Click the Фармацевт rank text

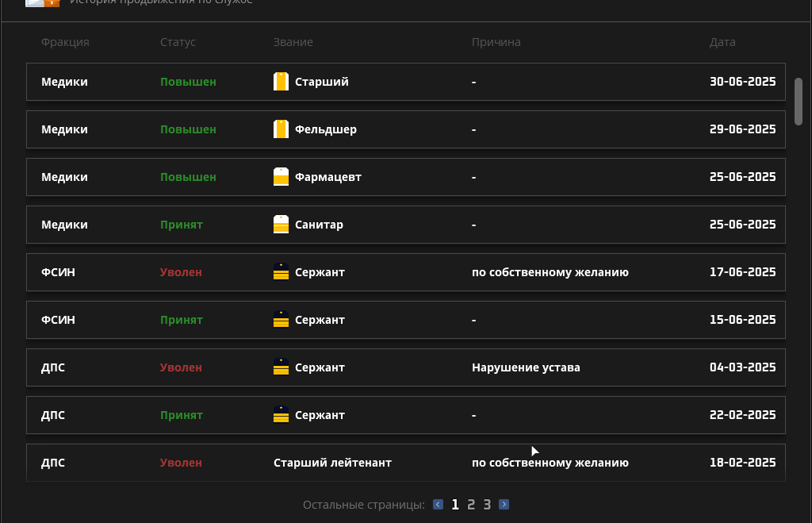coord(328,177)
